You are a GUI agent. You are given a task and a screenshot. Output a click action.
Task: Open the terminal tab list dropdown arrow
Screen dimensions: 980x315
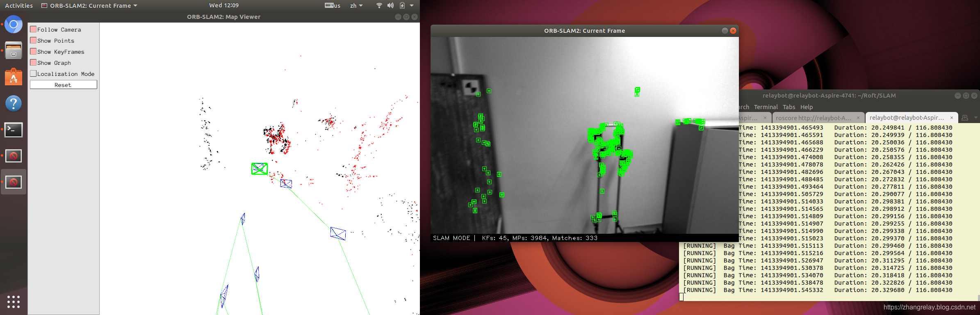pyautogui.click(x=975, y=118)
